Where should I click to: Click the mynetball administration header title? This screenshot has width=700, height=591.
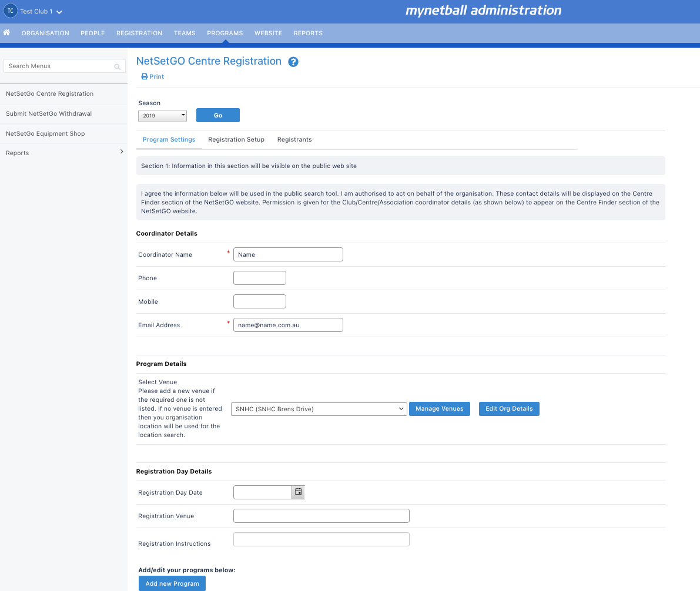tap(484, 10)
